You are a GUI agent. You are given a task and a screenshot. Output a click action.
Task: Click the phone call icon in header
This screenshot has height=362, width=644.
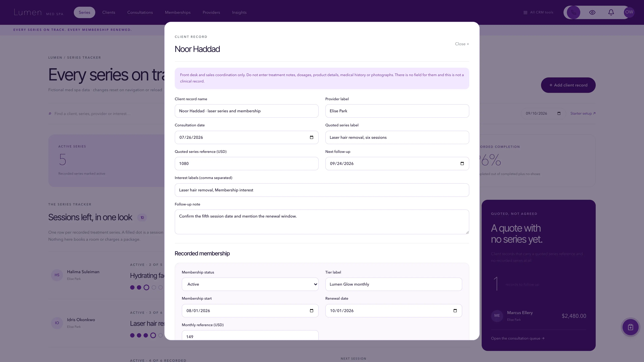[x=573, y=12]
